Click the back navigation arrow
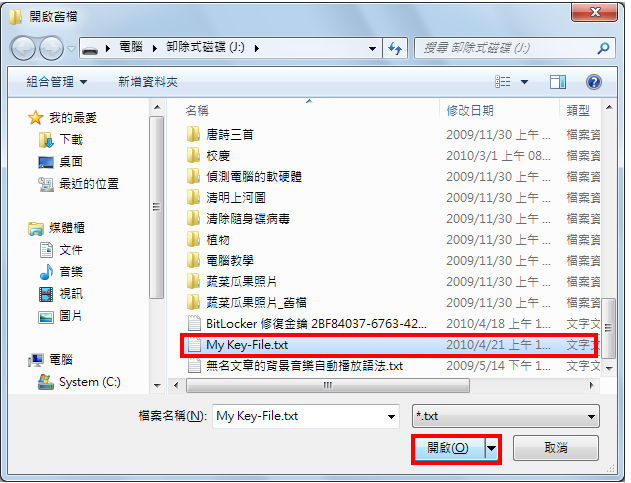This screenshot has height=483, width=631. (23, 49)
